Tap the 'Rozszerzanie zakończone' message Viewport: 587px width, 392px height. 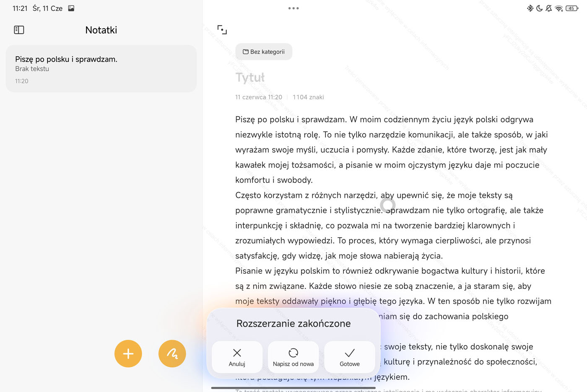pos(293,323)
